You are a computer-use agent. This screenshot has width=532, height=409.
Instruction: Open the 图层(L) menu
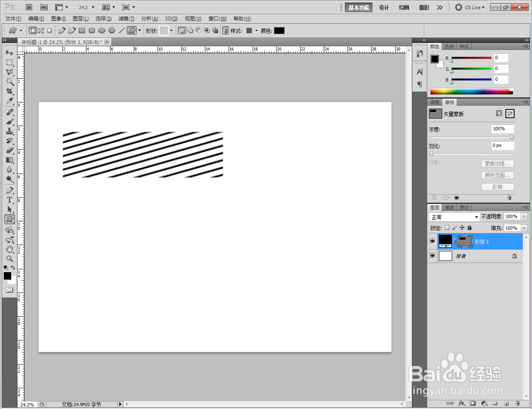click(x=81, y=19)
